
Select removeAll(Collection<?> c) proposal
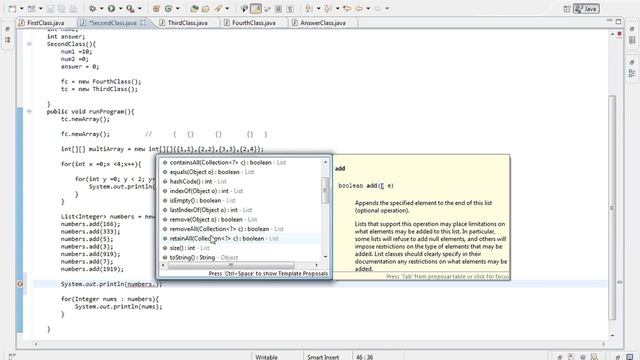pos(241,229)
